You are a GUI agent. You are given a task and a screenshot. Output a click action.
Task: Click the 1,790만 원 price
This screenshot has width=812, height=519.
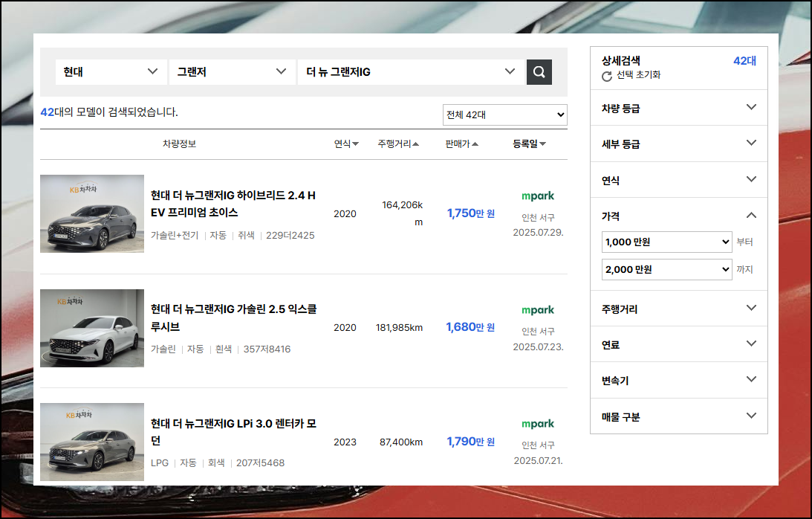[471, 441]
